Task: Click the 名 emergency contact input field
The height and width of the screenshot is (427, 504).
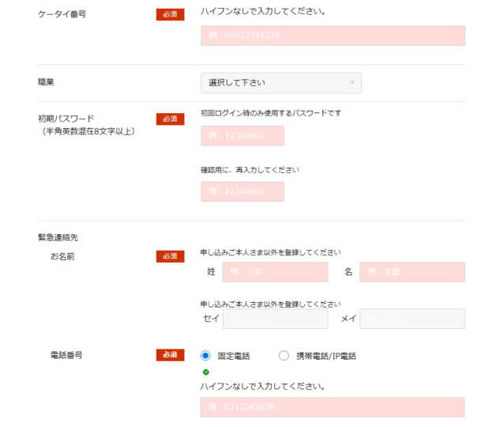Action: click(412, 272)
